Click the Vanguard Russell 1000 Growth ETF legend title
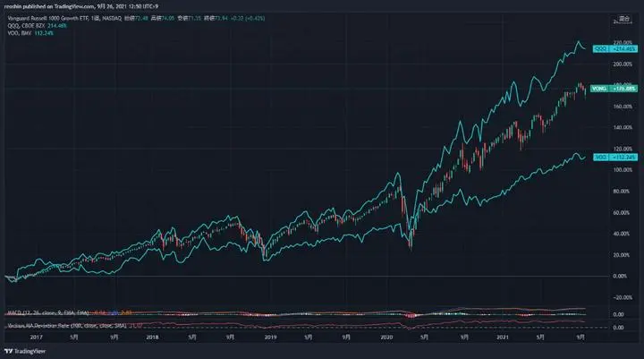The height and width of the screenshot is (359, 644). pos(47,18)
